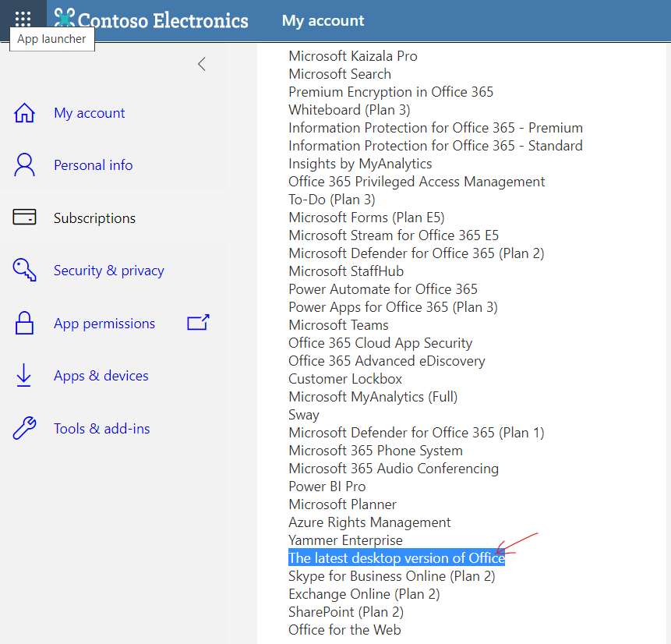The width and height of the screenshot is (671, 644).
Task: Click the App permissions external link icon
Action: tap(198, 323)
